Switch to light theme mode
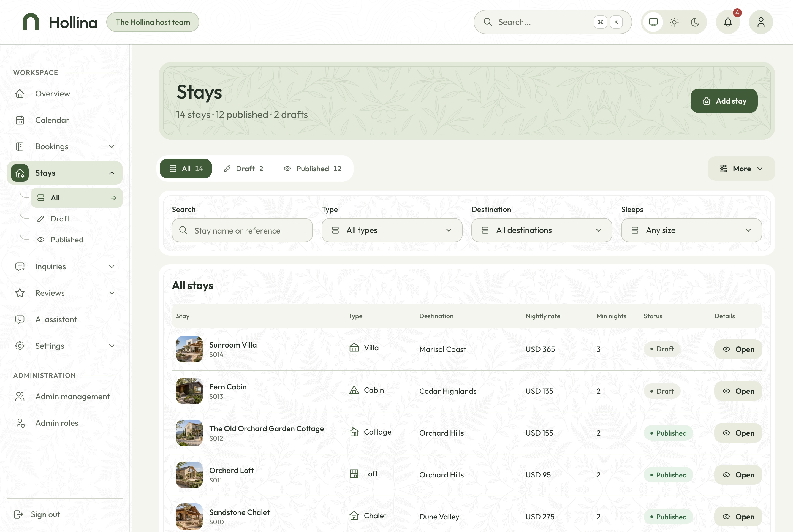The image size is (793, 532). click(674, 22)
